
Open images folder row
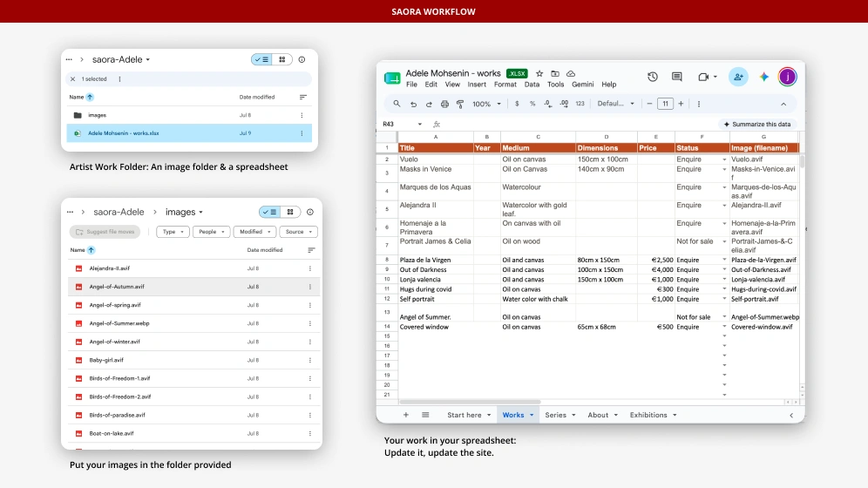189,115
